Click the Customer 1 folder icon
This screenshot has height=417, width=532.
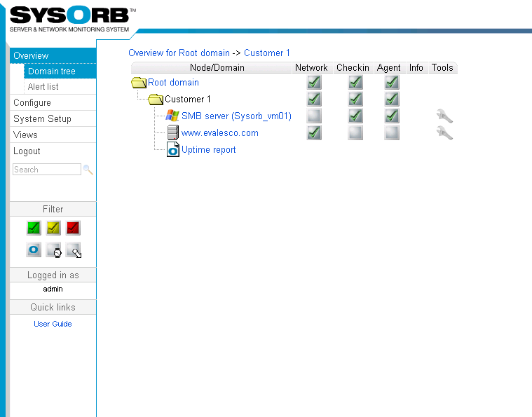coord(156,99)
